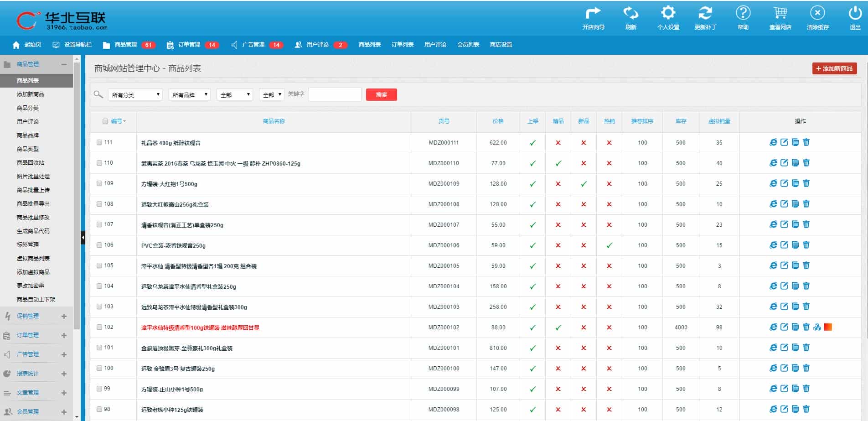Check the checkbox for product 110
The width and height of the screenshot is (868, 421).
pos(99,163)
